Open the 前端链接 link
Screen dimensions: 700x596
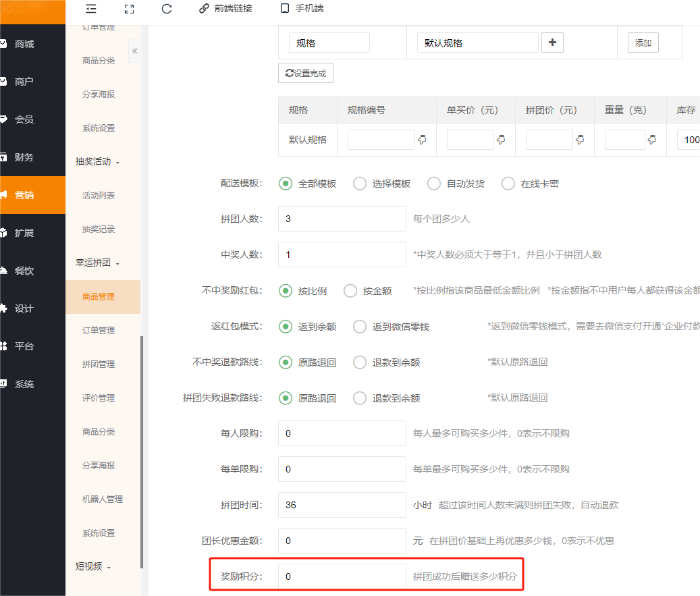(225, 9)
